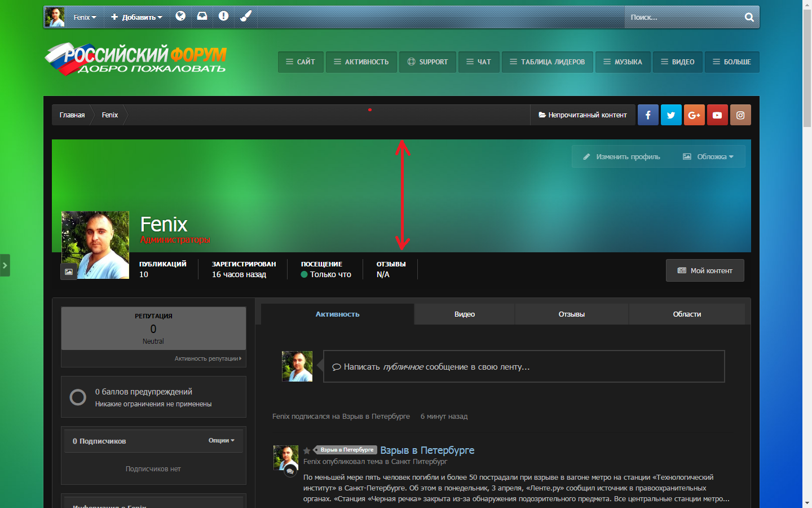Click the РЕПУТАЦИЯ score box
The width and height of the screenshot is (812, 508).
pos(153,329)
